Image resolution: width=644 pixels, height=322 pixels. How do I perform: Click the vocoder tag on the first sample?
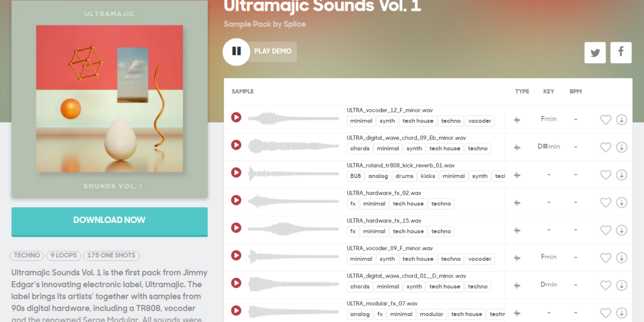[480, 121]
